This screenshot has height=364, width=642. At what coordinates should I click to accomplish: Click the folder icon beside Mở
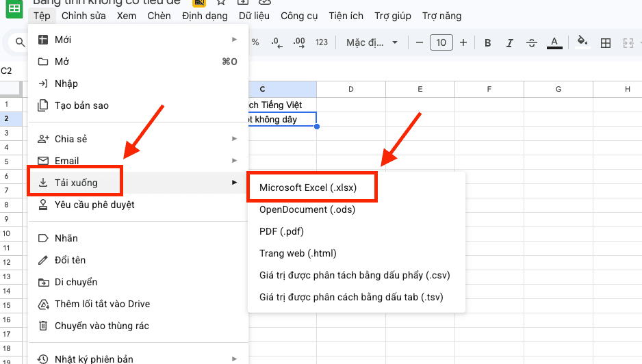coord(43,62)
